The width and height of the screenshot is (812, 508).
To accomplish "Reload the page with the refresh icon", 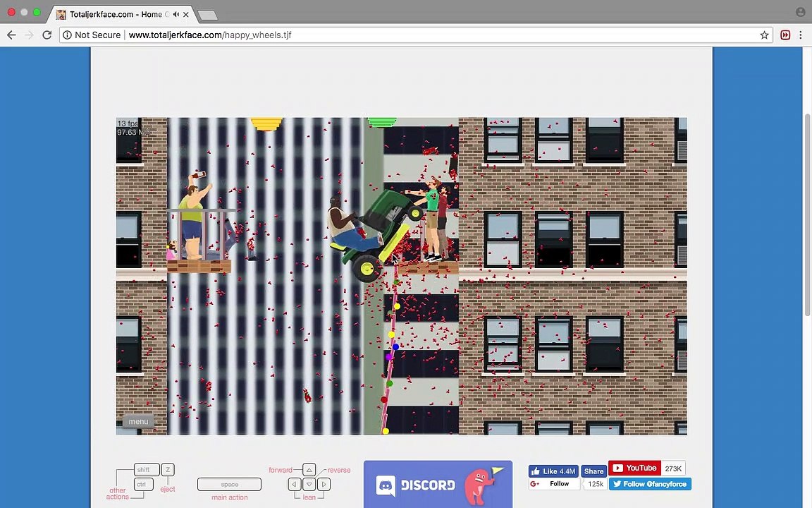I will 47,35.
